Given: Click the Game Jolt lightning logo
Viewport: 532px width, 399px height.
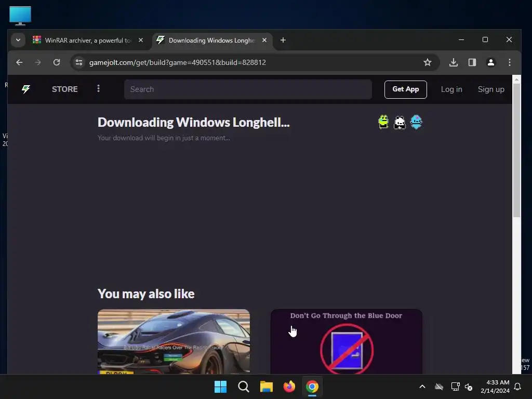Looking at the screenshot, I should pos(26,89).
